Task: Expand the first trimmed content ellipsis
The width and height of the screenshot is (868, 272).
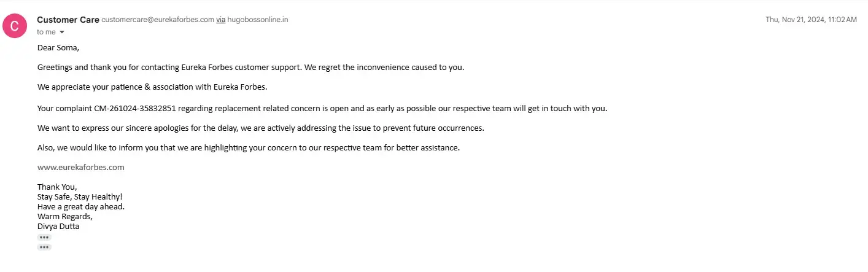Action: click(x=44, y=237)
